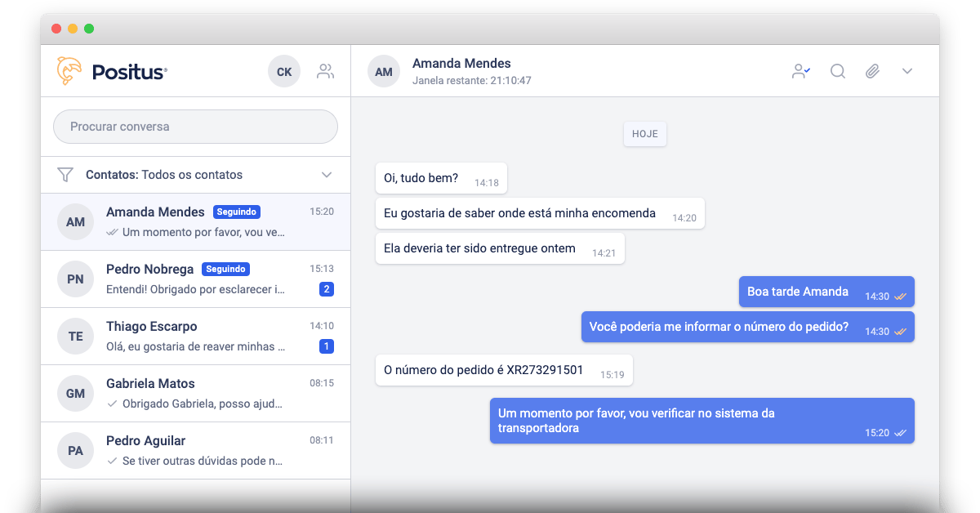Click preview 'Se tiver outras dúvidas pode n...'
Image resolution: width=980 pixels, height=513 pixels.
click(x=202, y=461)
